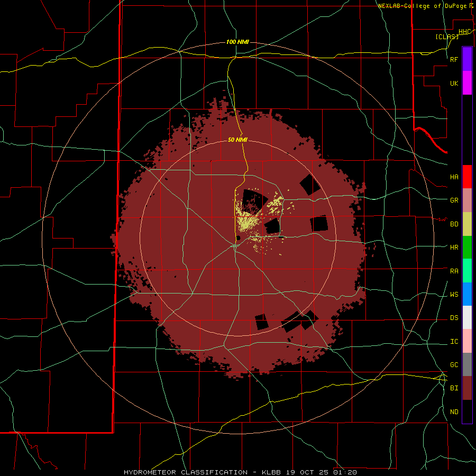Image resolution: width=476 pixels, height=476 pixels.
Task: Click the DS legend label
Action: click(454, 318)
